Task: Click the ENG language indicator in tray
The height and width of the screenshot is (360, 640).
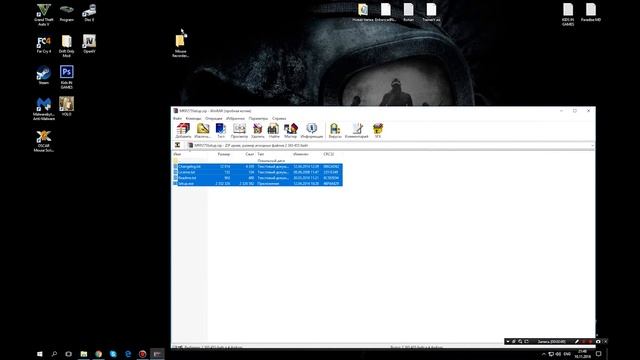Action: [567, 354]
